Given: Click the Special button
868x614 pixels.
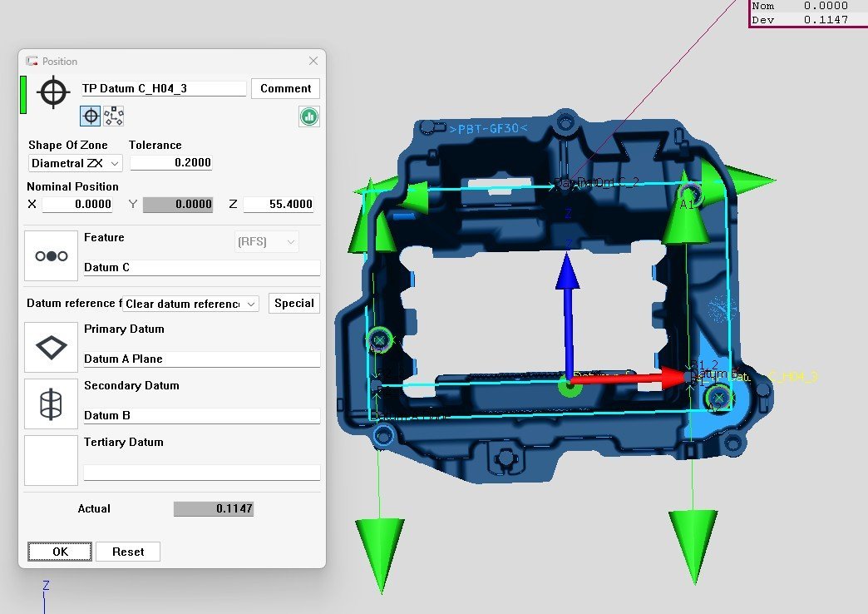Looking at the screenshot, I should [x=294, y=303].
